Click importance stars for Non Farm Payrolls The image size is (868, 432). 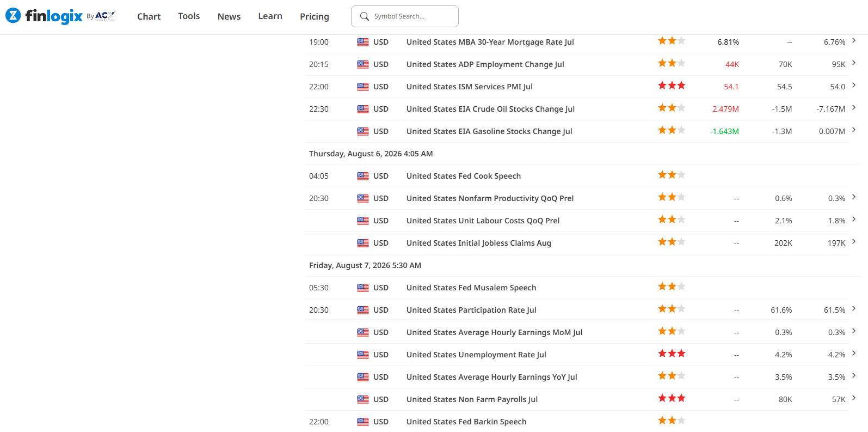point(672,398)
